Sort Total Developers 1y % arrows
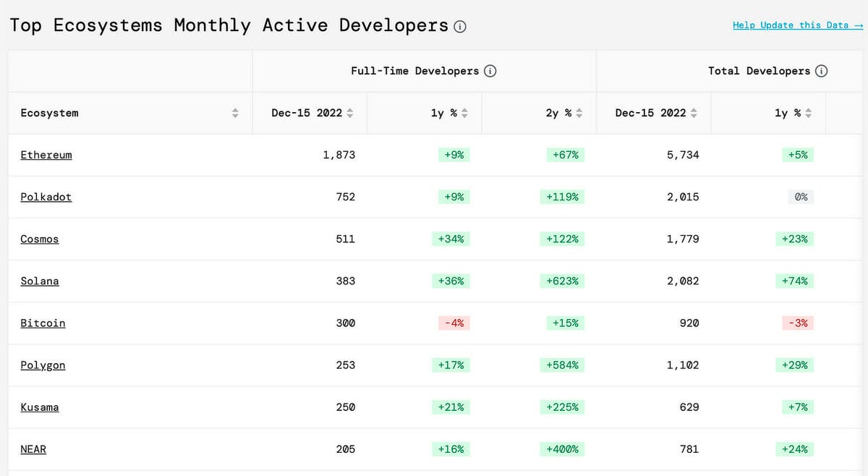868x476 pixels. [x=808, y=113]
